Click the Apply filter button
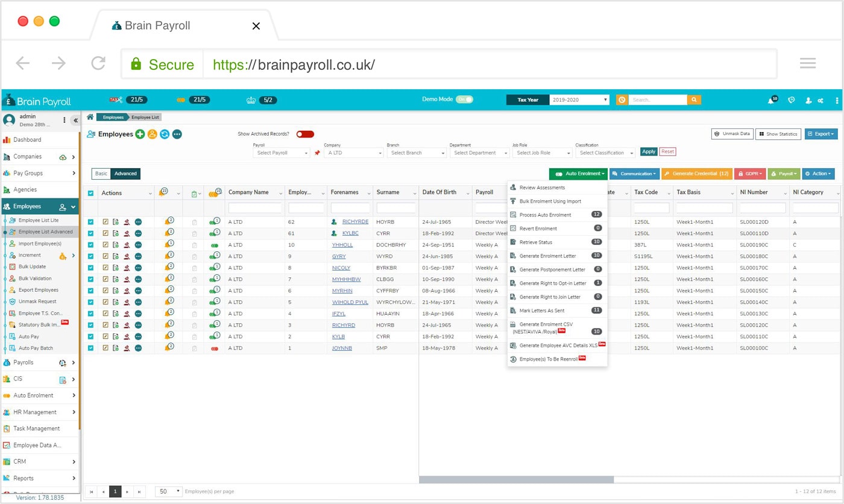 (649, 152)
